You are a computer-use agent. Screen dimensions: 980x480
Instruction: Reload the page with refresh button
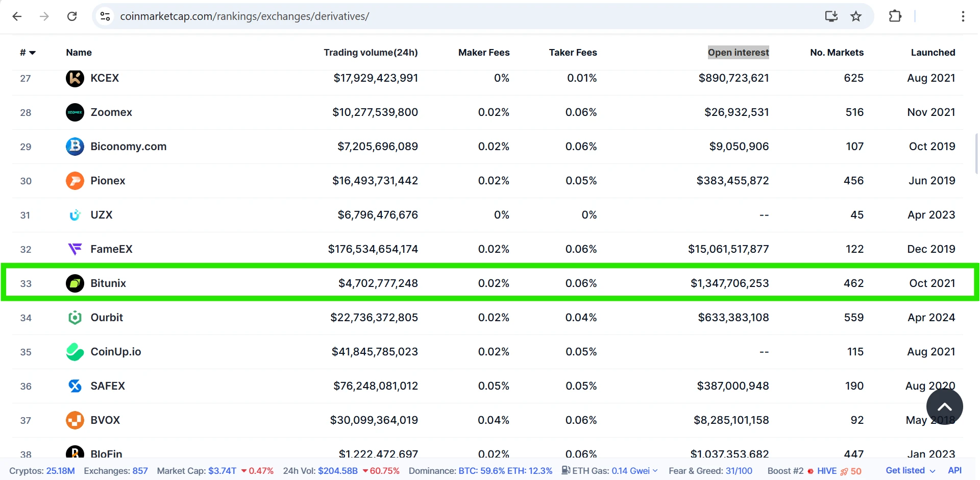pos(72,16)
